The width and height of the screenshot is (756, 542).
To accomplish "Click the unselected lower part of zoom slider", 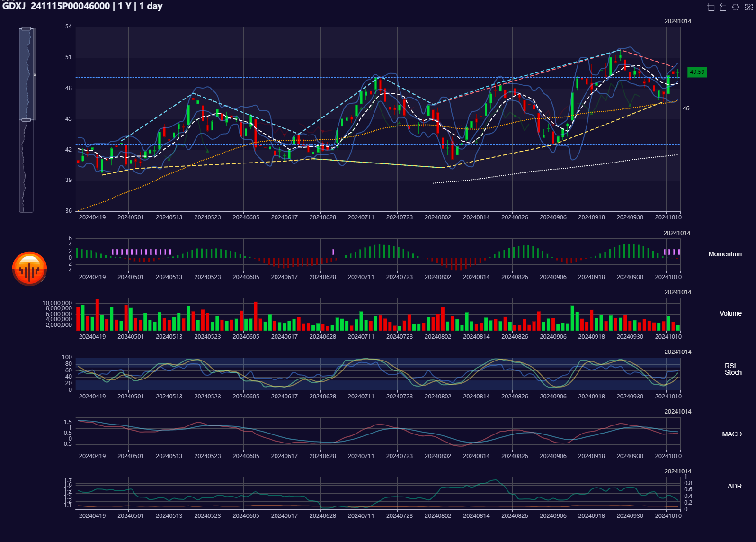I will tap(27, 166).
